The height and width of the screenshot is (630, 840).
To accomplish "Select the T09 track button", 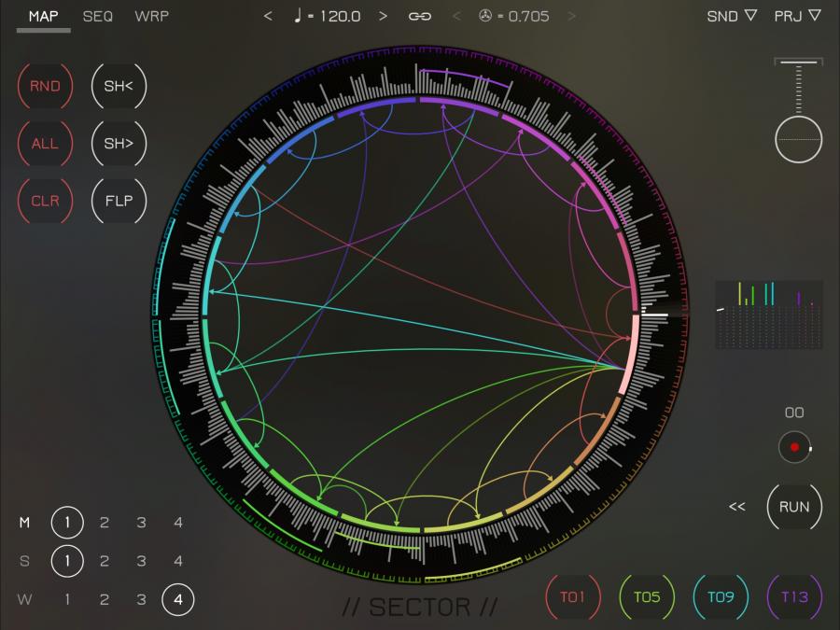I will coord(721,597).
